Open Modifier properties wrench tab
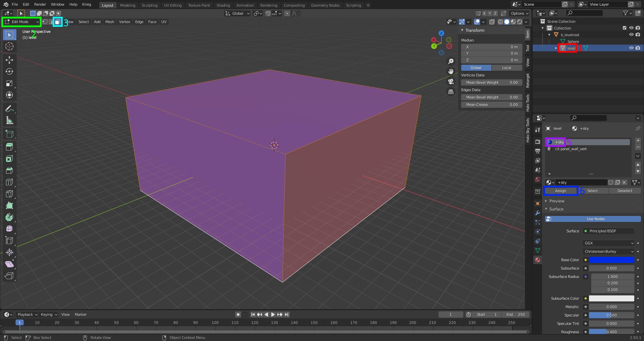 [538, 213]
